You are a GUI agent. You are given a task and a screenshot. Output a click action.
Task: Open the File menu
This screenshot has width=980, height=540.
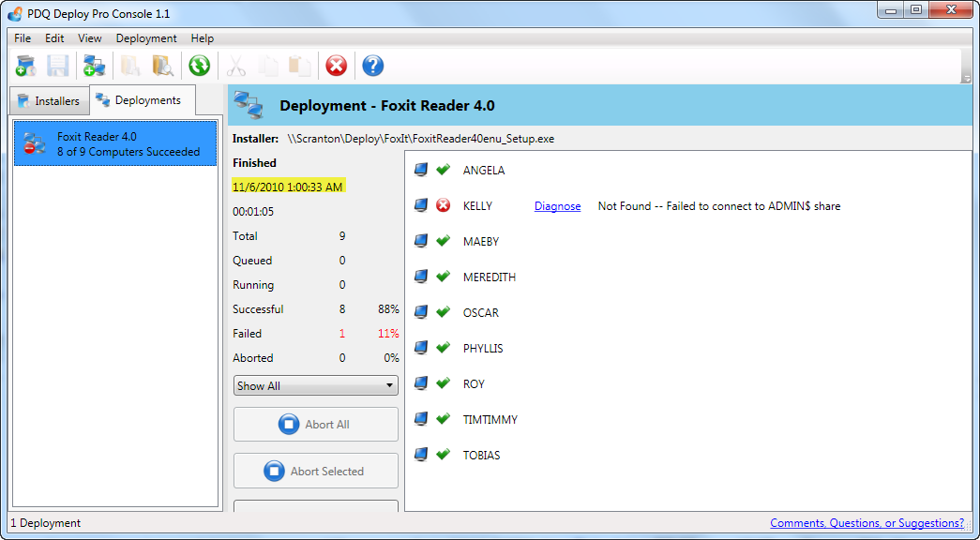coord(23,38)
